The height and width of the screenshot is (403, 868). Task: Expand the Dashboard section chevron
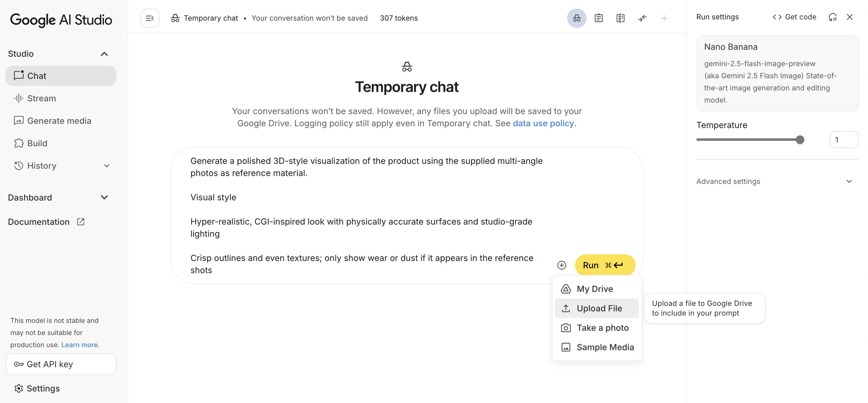(104, 198)
